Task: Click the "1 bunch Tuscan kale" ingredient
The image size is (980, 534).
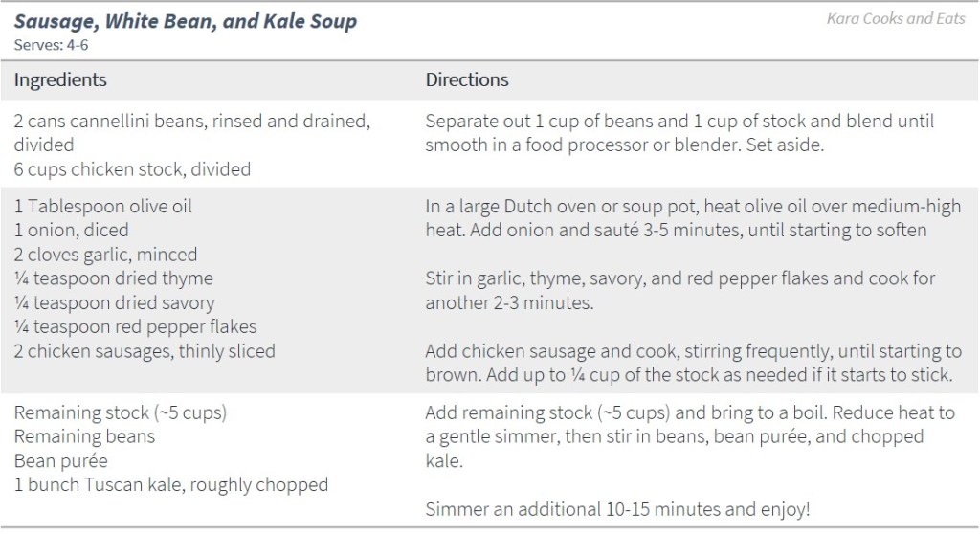Action: pos(170,485)
